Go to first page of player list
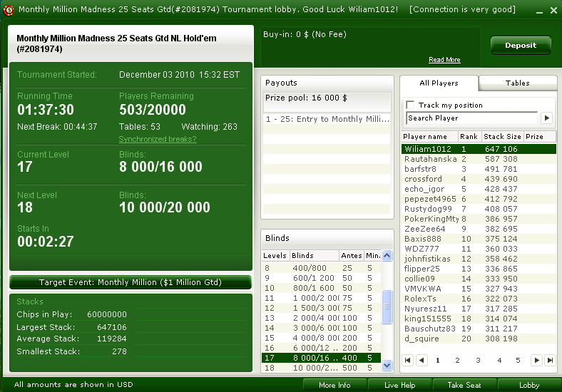 click(407, 360)
